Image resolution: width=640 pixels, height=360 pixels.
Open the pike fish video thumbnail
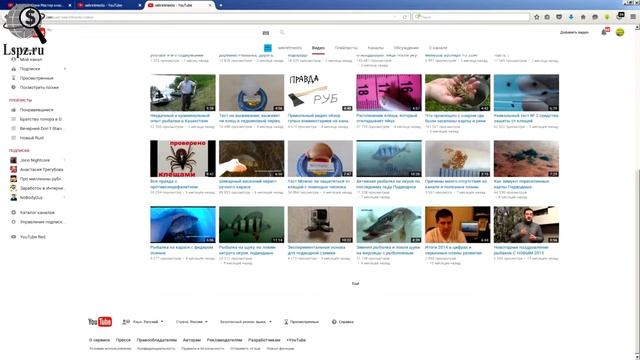tap(389, 224)
